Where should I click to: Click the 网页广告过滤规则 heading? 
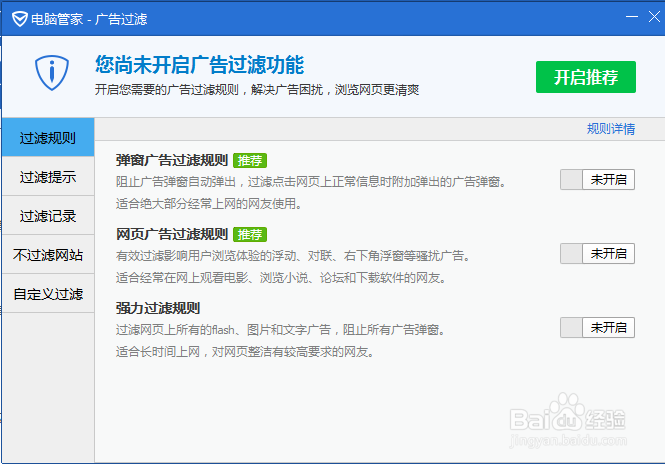coord(172,234)
